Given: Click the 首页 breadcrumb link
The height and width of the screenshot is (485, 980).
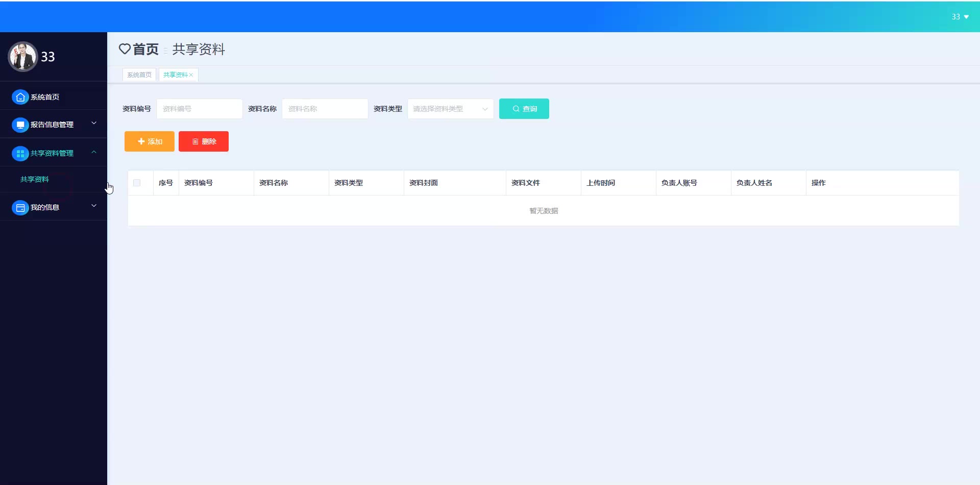Looking at the screenshot, I should tap(145, 49).
